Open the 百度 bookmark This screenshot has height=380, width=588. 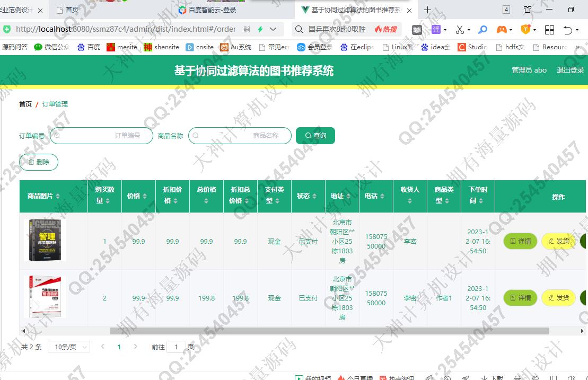point(89,47)
